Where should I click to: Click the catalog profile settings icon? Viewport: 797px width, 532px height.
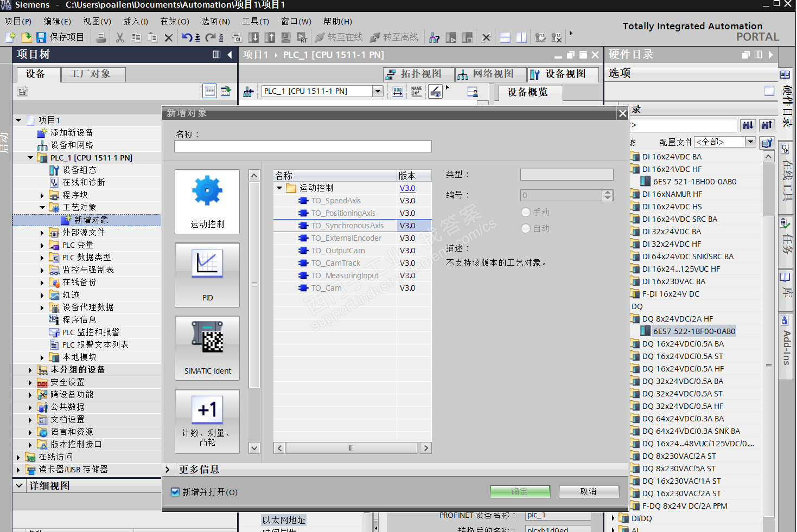767,143
